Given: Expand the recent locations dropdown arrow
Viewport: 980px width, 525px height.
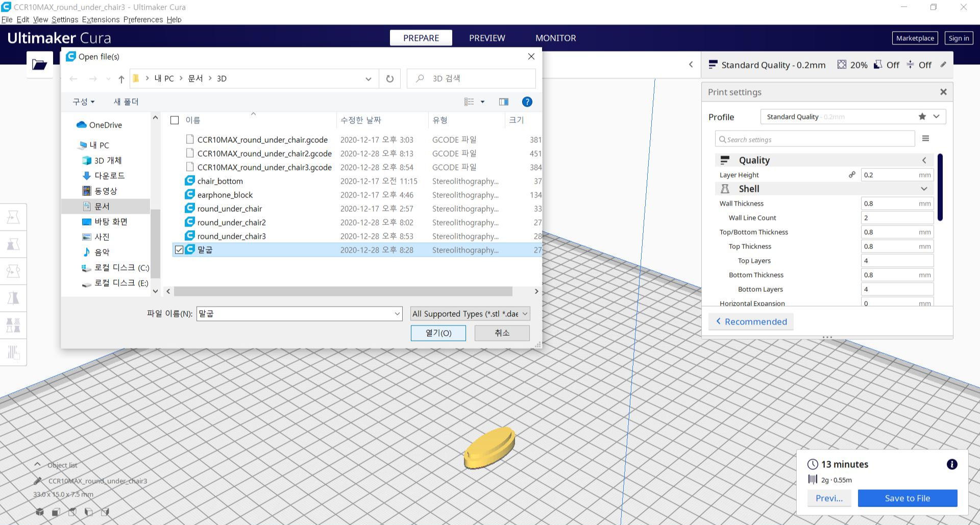Looking at the screenshot, I should pos(108,79).
